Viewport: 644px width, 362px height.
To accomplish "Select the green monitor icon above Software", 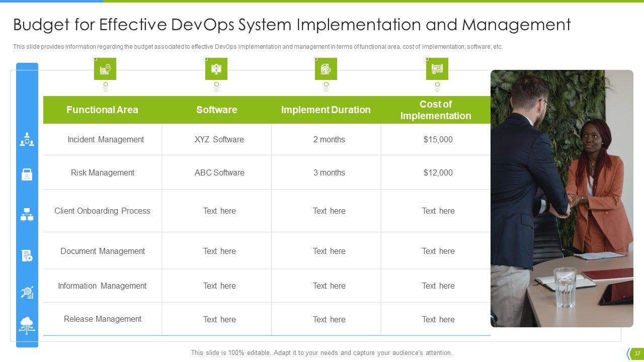I will 216,69.
